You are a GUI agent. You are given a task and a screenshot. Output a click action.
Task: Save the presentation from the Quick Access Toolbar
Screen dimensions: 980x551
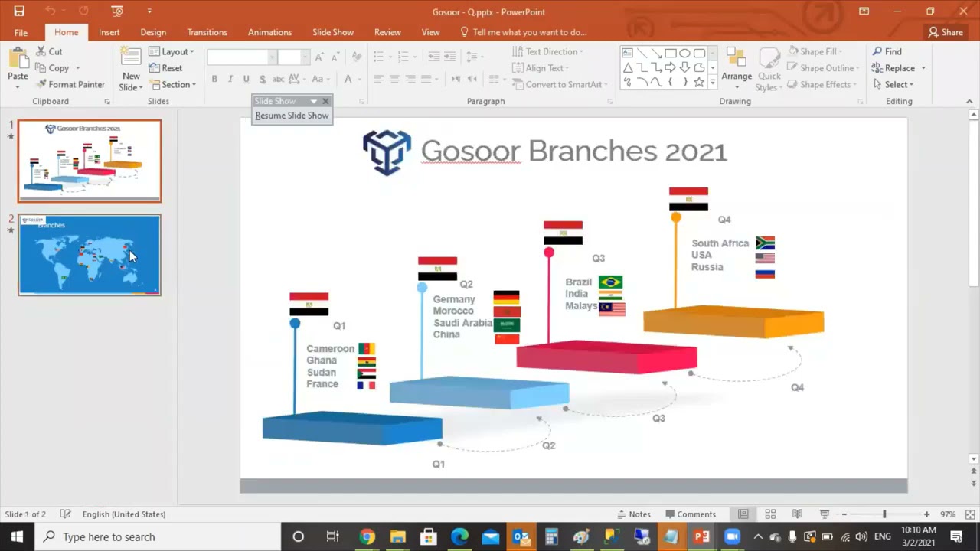point(19,11)
